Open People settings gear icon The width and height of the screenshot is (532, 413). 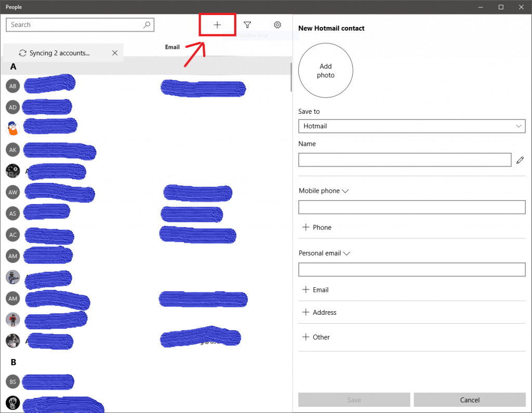pos(277,25)
